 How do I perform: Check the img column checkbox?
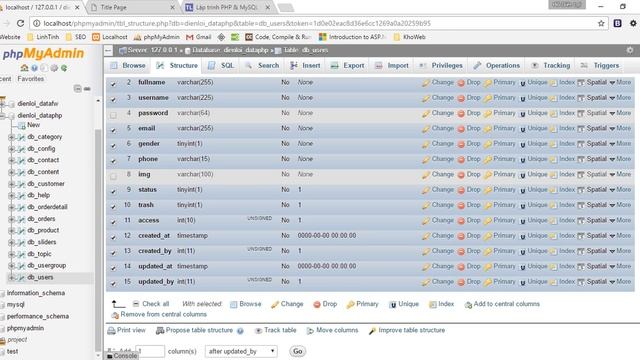tap(113, 176)
